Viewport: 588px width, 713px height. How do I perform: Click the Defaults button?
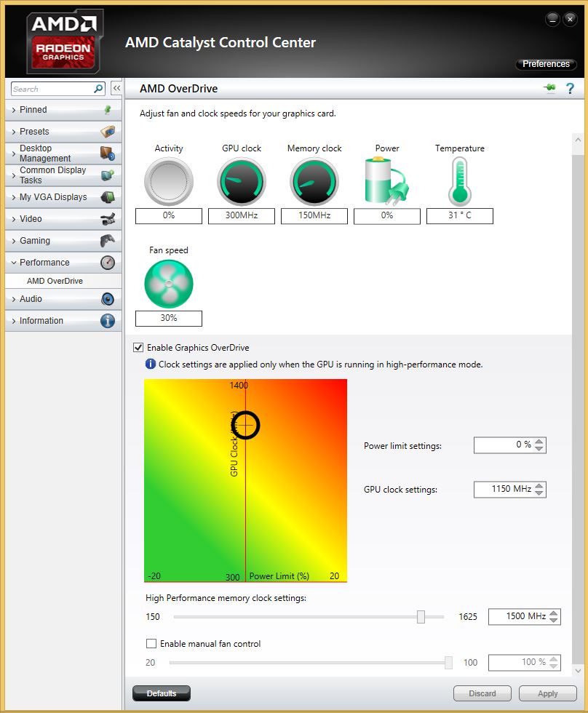pyautogui.click(x=161, y=693)
